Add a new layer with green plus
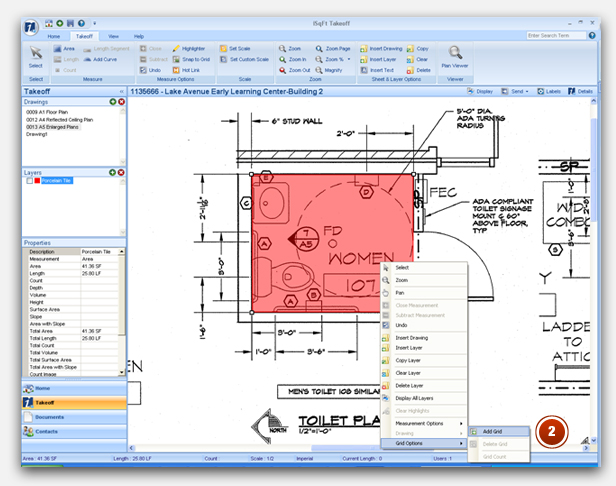Viewport: 616px width, 486px height. pyautogui.click(x=112, y=172)
